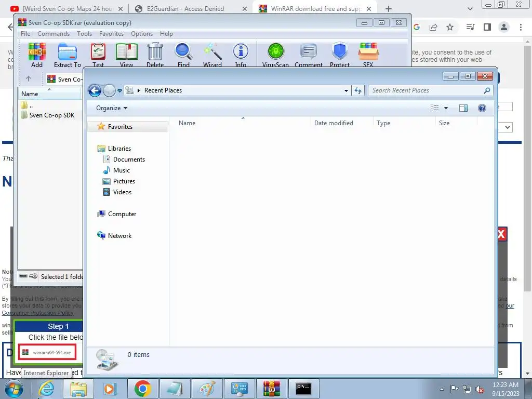This screenshot has width=532, height=399.
Task: Click the Forward button in Explorer dialog
Action: coord(109,90)
